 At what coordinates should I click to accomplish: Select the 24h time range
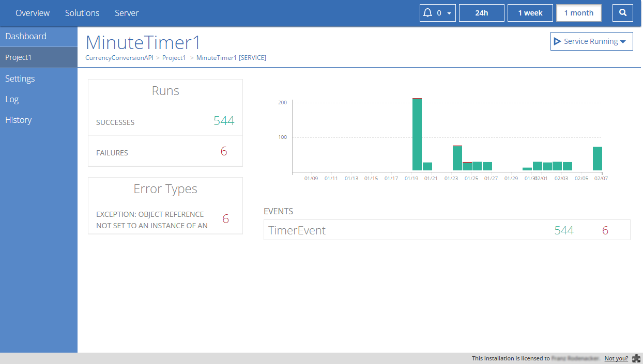[x=481, y=13]
